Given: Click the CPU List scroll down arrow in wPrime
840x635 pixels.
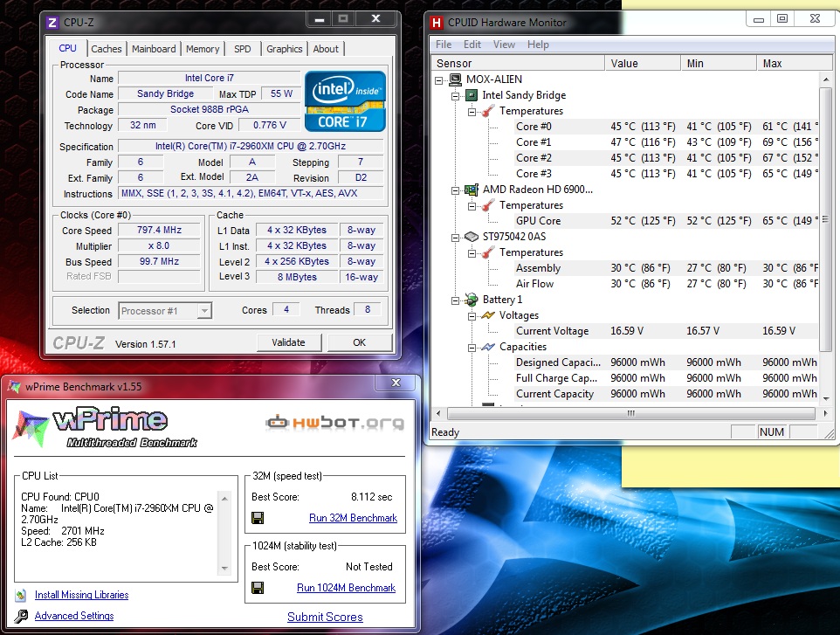Looking at the screenshot, I should 225,569.
